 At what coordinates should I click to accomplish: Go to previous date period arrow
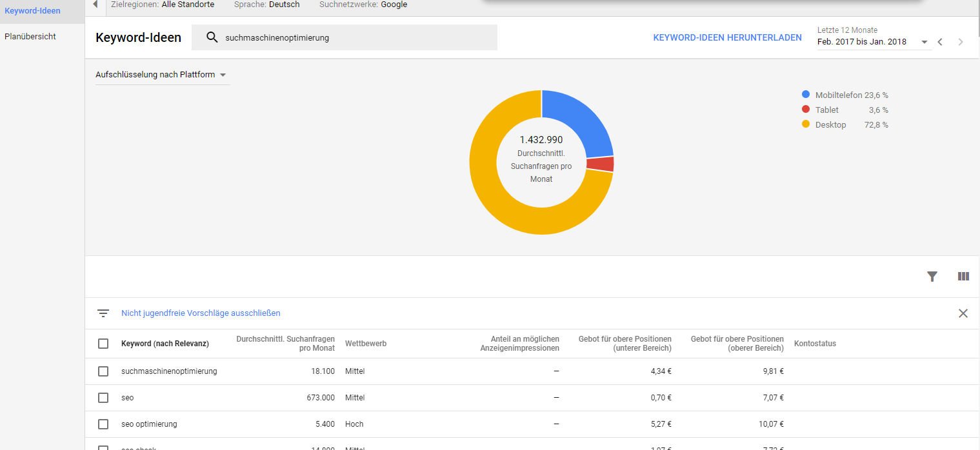point(940,42)
